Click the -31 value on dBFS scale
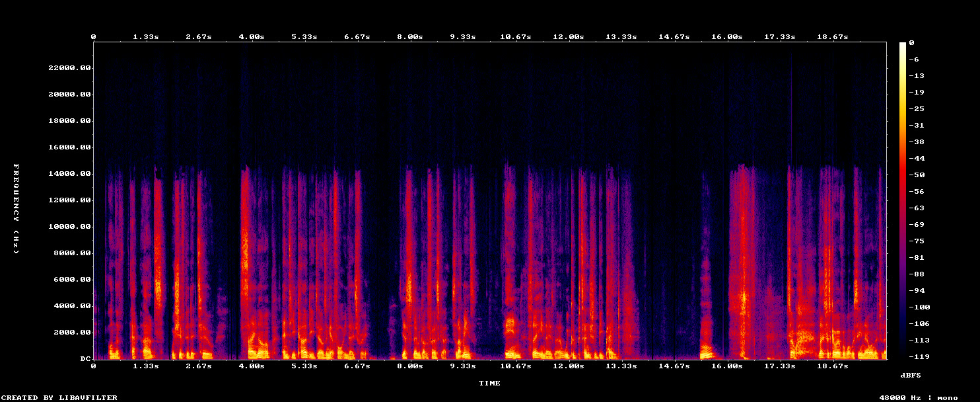Screen dimensions: 980x402 pos(917,126)
